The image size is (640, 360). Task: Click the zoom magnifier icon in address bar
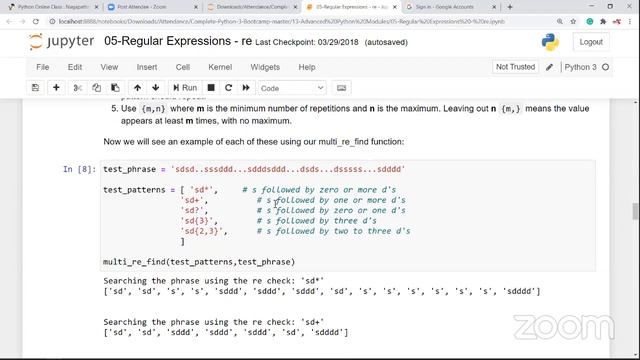560,21
